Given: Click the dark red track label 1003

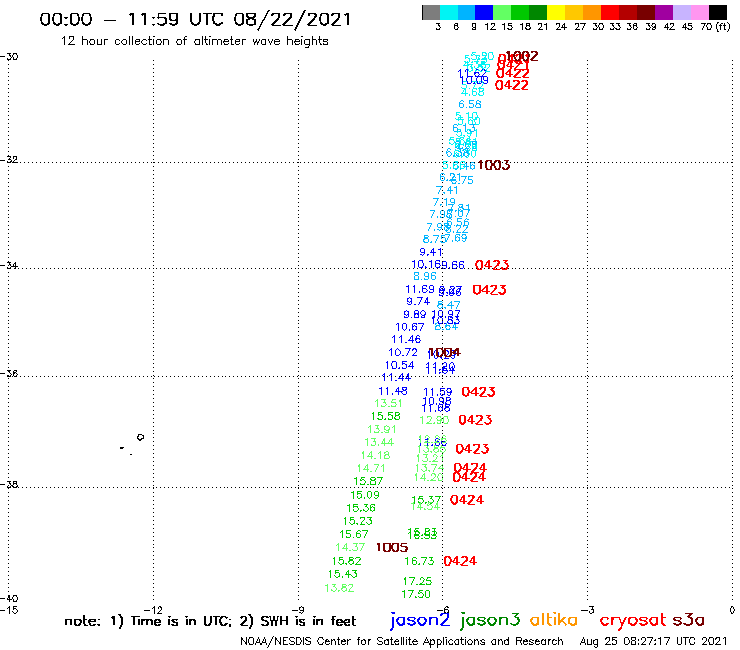Looking at the screenshot, I should [x=494, y=165].
